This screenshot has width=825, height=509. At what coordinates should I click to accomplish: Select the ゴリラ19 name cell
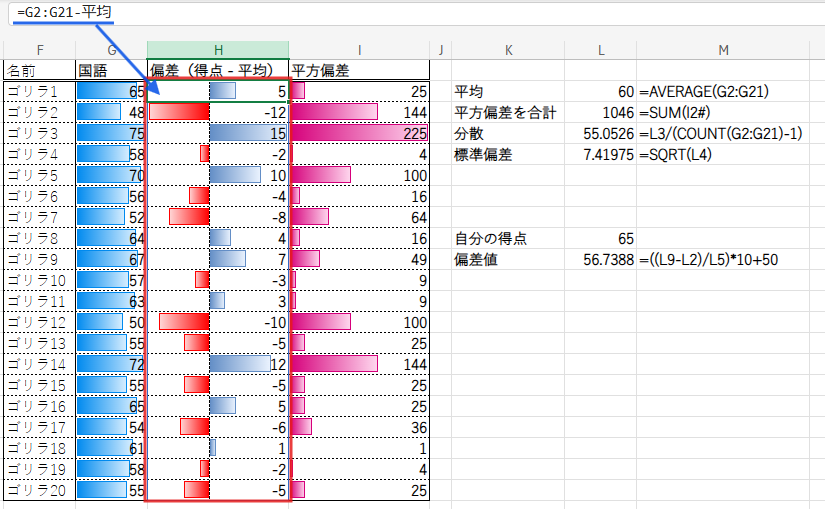(x=40, y=470)
